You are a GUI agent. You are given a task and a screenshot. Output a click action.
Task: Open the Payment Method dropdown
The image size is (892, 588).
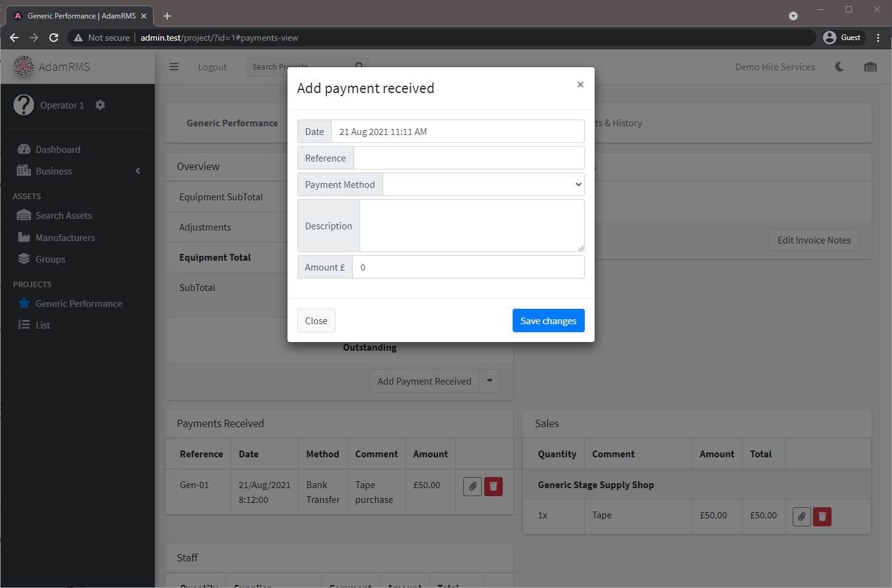coord(483,184)
